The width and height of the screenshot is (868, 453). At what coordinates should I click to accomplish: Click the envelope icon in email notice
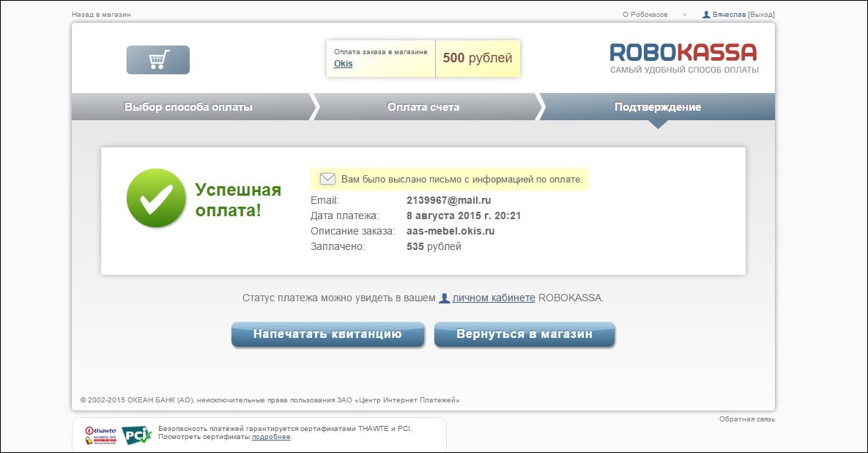[327, 179]
